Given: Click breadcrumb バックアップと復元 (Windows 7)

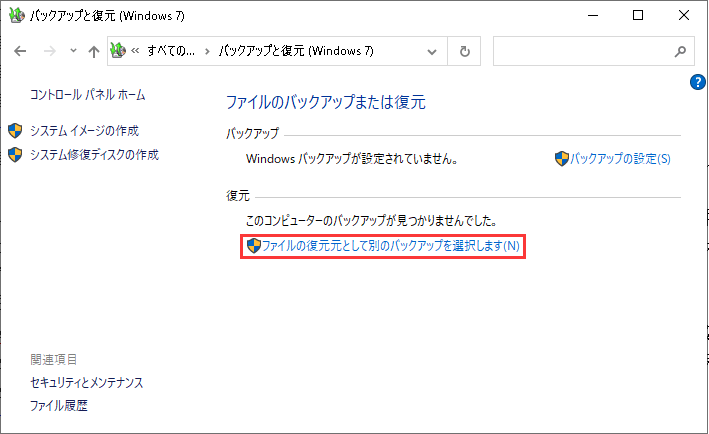Looking at the screenshot, I should pos(296,51).
